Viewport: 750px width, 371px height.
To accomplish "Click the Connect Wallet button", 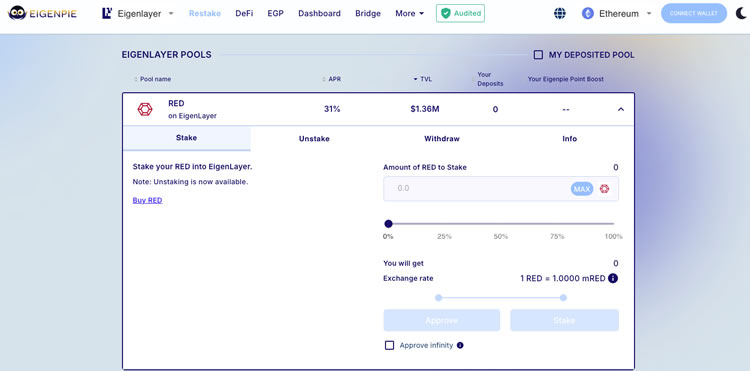I will pos(694,13).
